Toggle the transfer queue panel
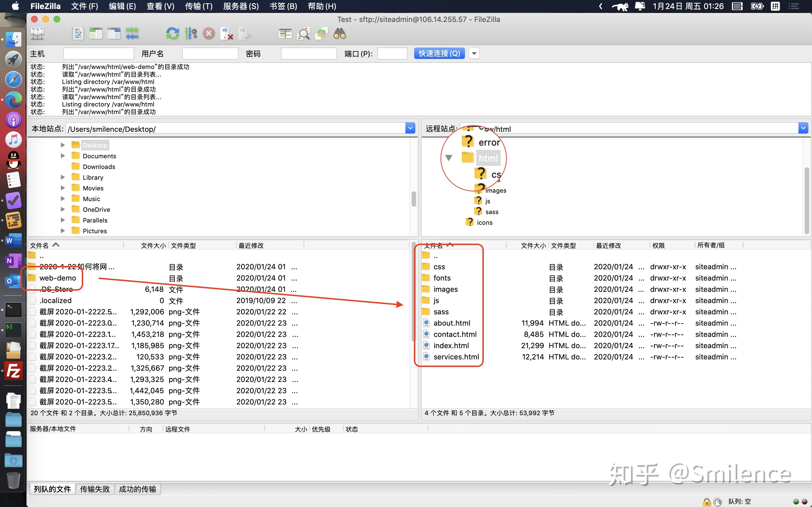This screenshot has height=507, width=812. (132, 33)
